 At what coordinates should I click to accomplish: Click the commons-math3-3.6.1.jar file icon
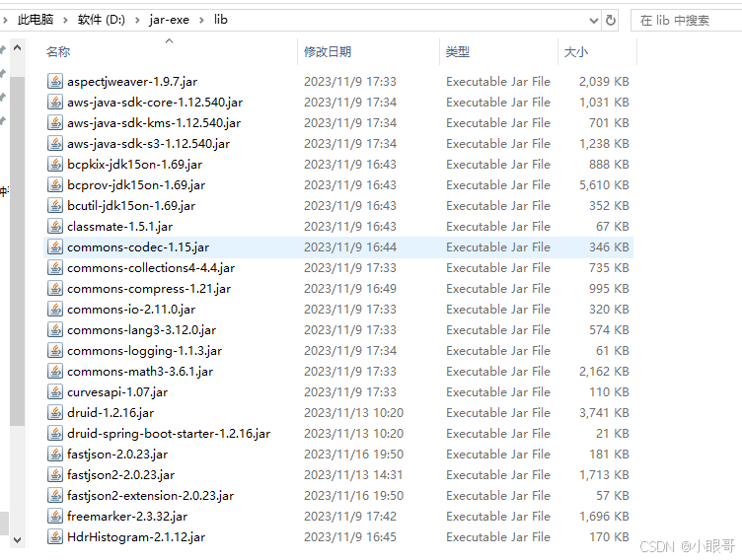pos(55,372)
